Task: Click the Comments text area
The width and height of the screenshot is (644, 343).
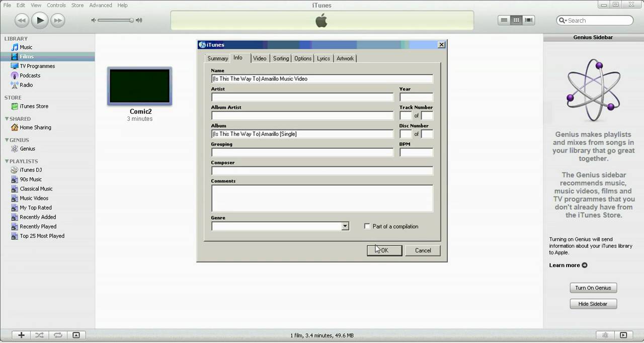Action: point(322,198)
